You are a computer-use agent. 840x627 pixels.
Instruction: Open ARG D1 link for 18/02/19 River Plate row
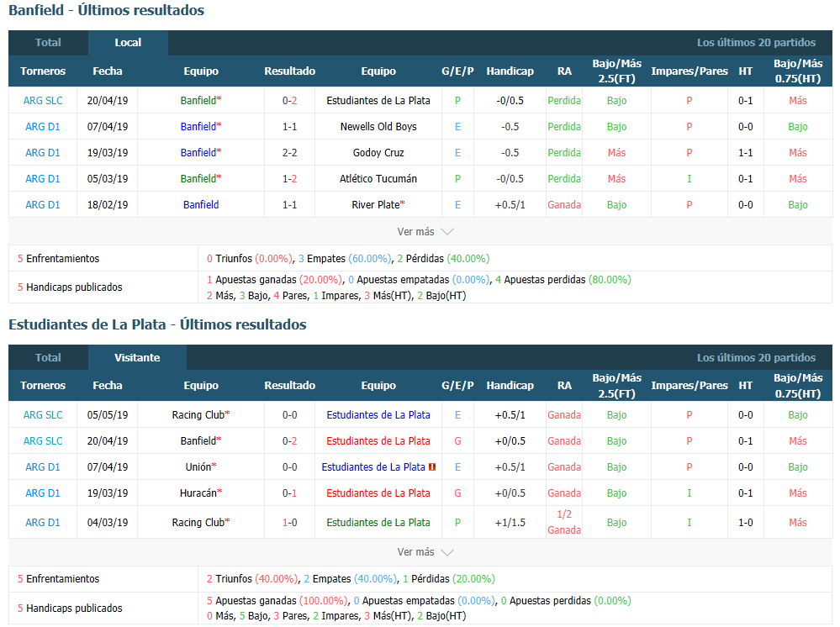coord(43,205)
